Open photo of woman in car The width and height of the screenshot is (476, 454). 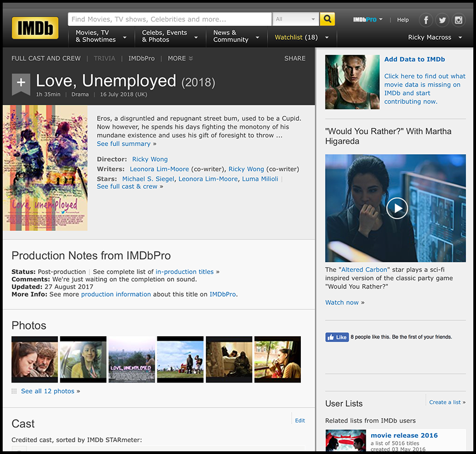pyautogui.click(x=83, y=359)
